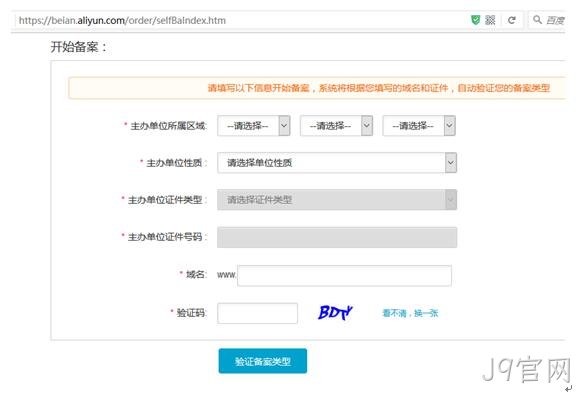Click the 域名 label
The width and height of the screenshot is (583, 394).
tap(196, 275)
